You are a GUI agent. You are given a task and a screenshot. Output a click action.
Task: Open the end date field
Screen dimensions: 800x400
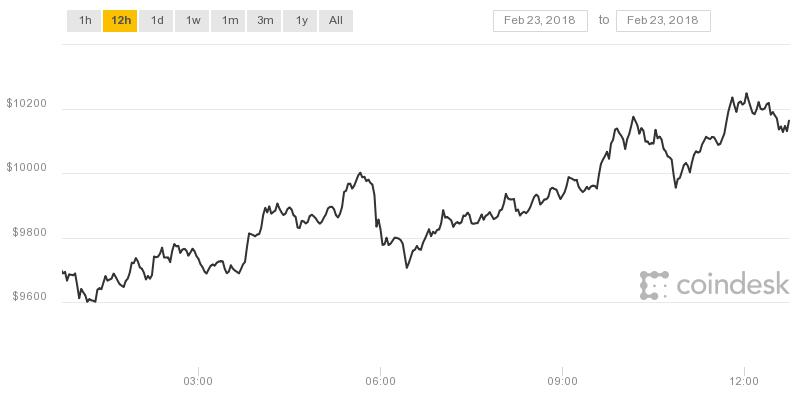(x=663, y=21)
